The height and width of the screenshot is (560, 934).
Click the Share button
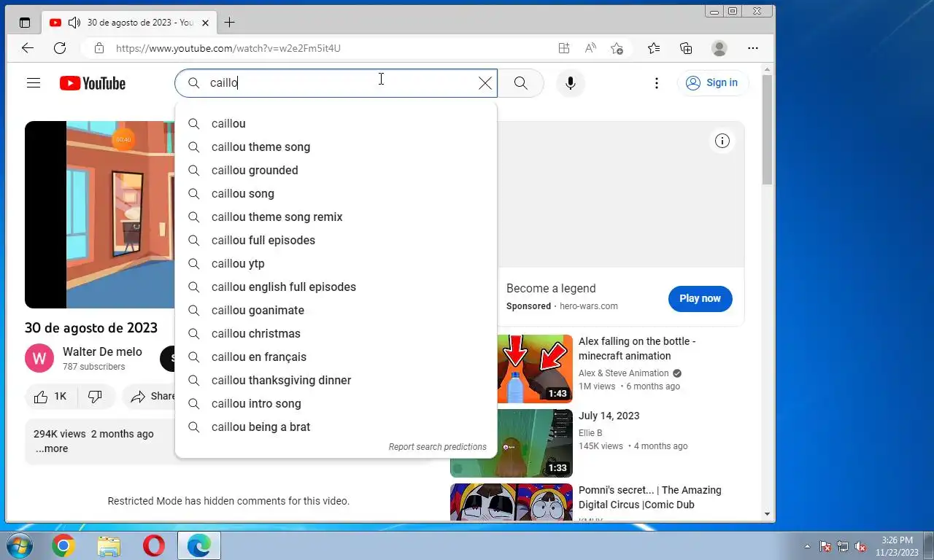coord(150,397)
